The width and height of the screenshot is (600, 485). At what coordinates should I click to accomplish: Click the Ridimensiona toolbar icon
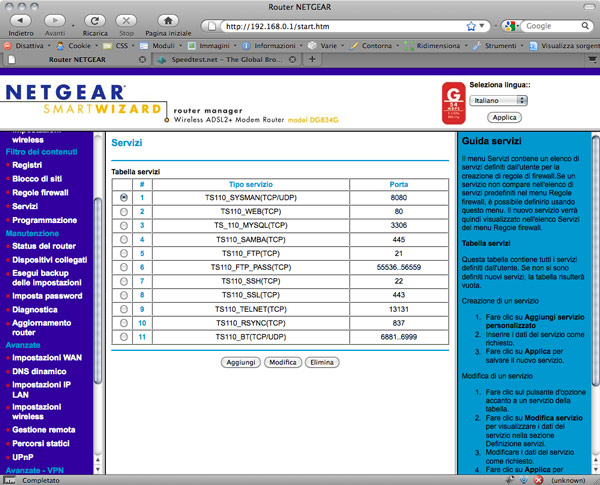[x=409, y=46]
